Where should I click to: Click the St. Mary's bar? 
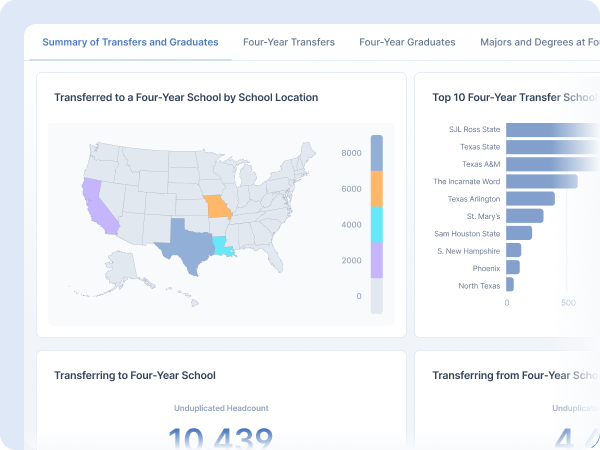pos(524,216)
